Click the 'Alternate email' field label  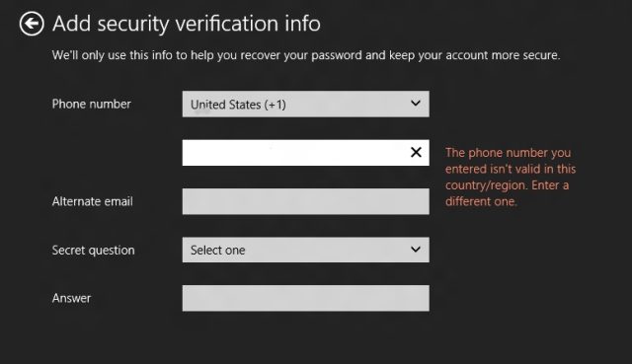92,201
